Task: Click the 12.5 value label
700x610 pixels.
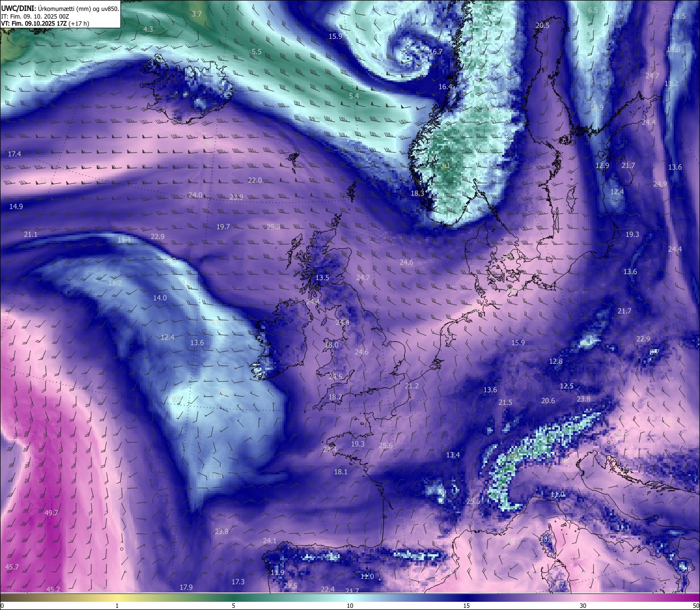Action: [567, 386]
